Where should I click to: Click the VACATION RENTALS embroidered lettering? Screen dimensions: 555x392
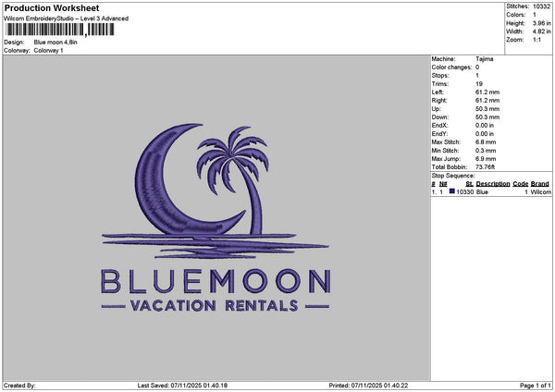click(214, 306)
